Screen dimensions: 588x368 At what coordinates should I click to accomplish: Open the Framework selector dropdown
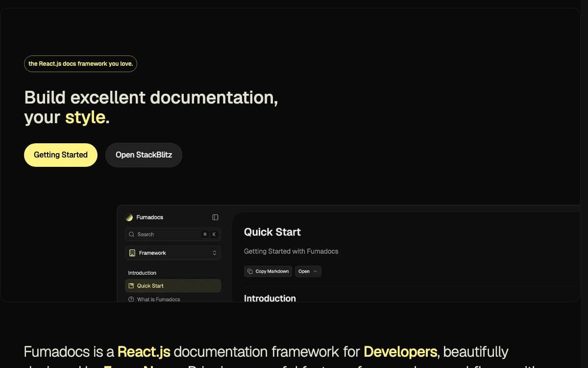click(173, 253)
